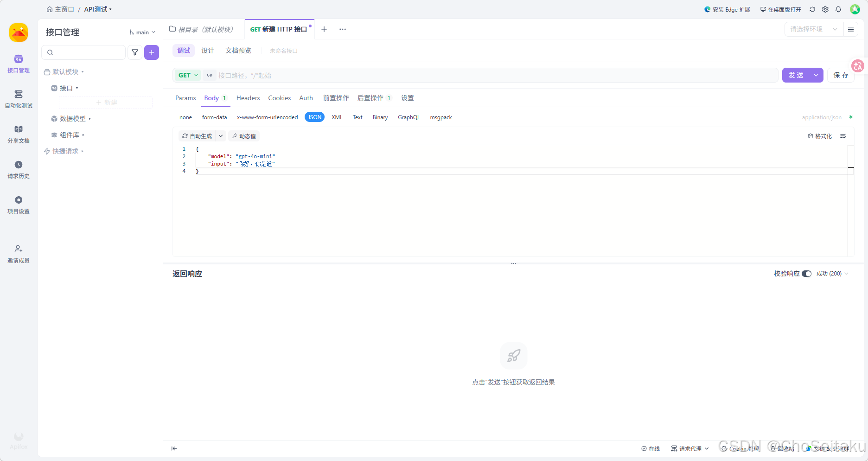Switch to the 后置操作 tab
This screenshot has height=461, width=868.
tap(374, 98)
